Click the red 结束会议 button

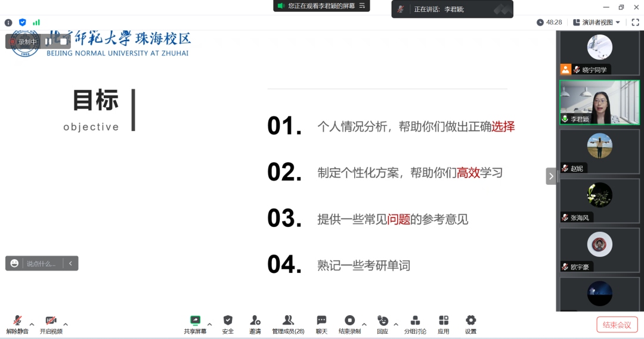[617, 325]
